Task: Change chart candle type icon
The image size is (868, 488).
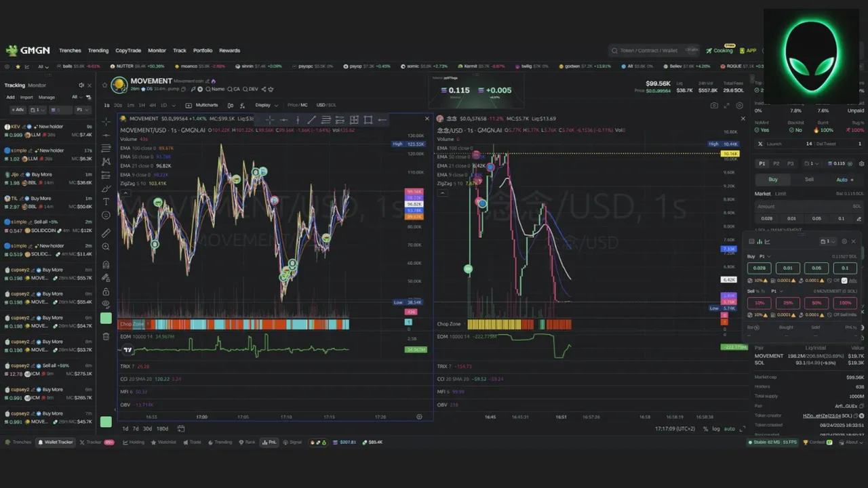Action: pos(231,105)
